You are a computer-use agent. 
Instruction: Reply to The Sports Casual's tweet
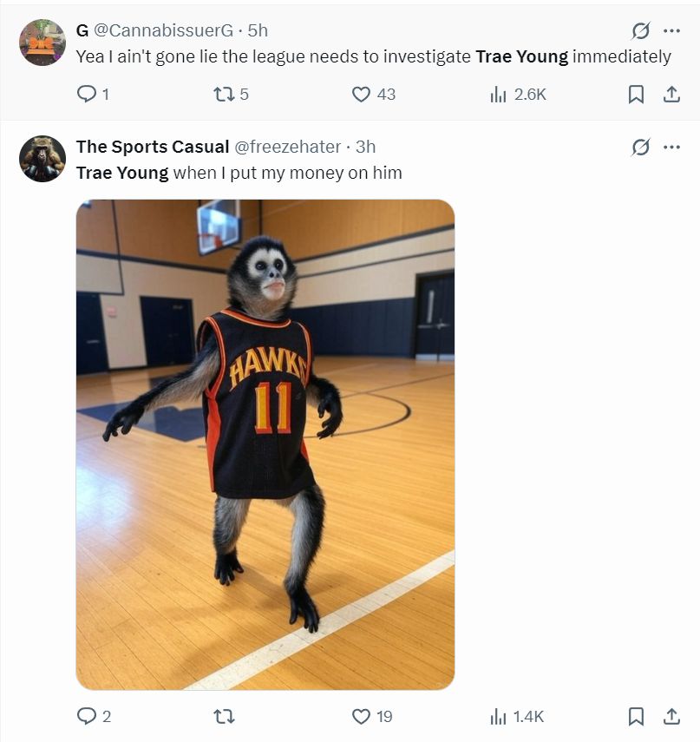point(87,716)
